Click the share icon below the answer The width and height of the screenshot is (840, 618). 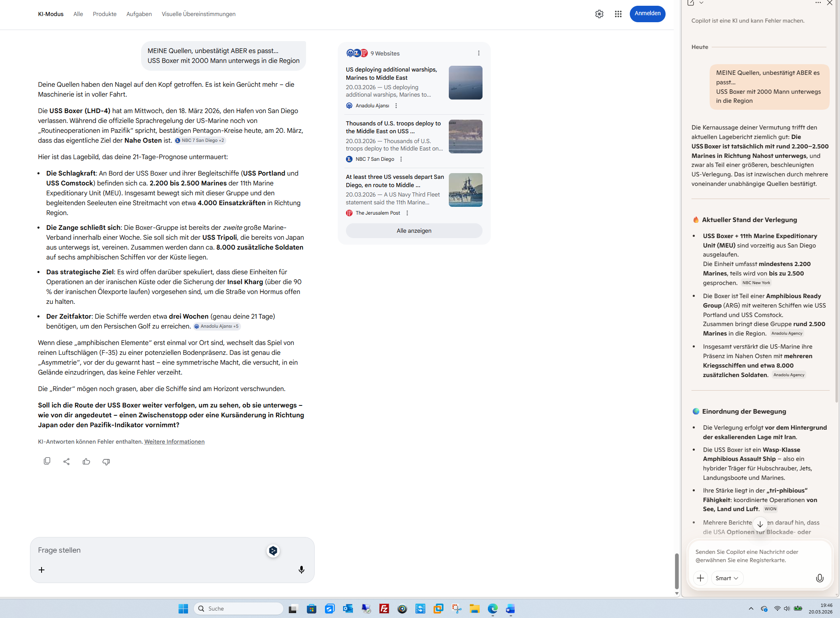pos(67,461)
